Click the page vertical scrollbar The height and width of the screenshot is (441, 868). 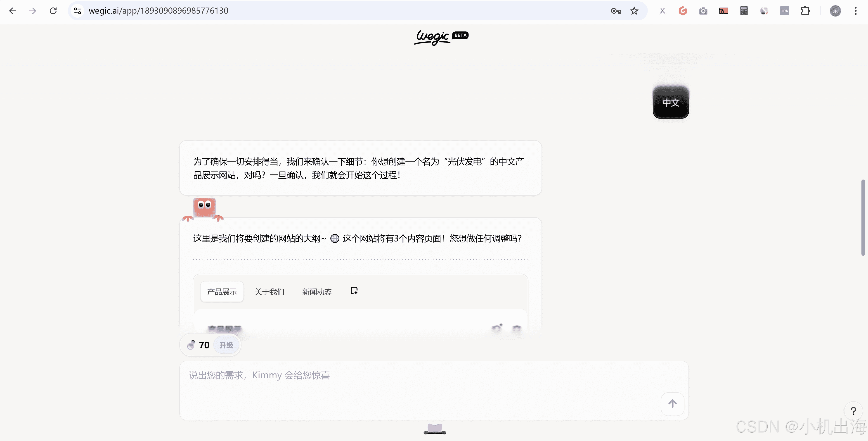point(863,217)
